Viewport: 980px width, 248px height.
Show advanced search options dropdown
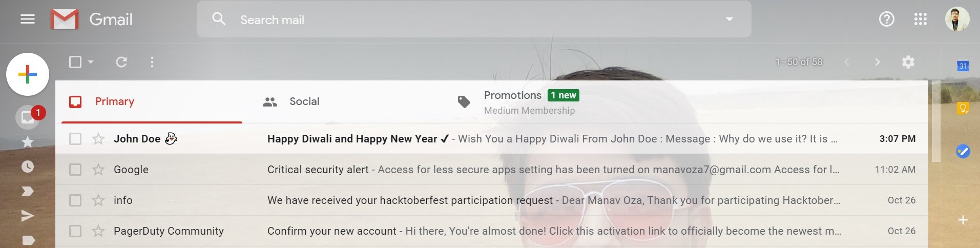pyautogui.click(x=729, y=19)
